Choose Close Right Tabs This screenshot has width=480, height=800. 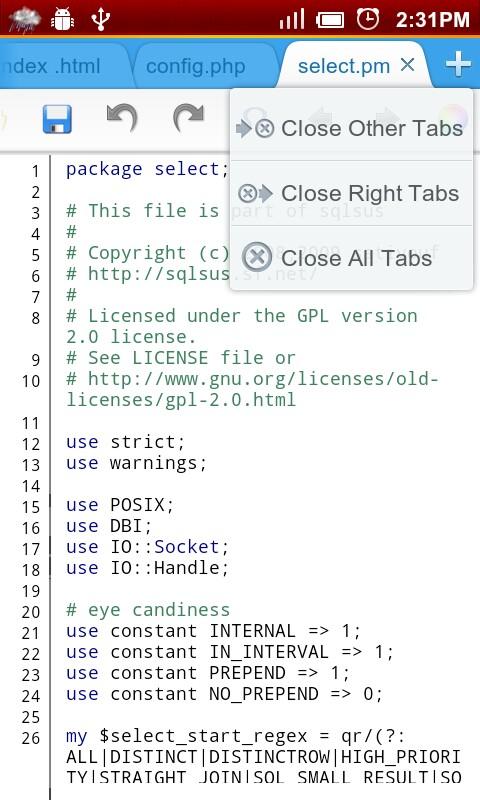[x=351, y=193]
